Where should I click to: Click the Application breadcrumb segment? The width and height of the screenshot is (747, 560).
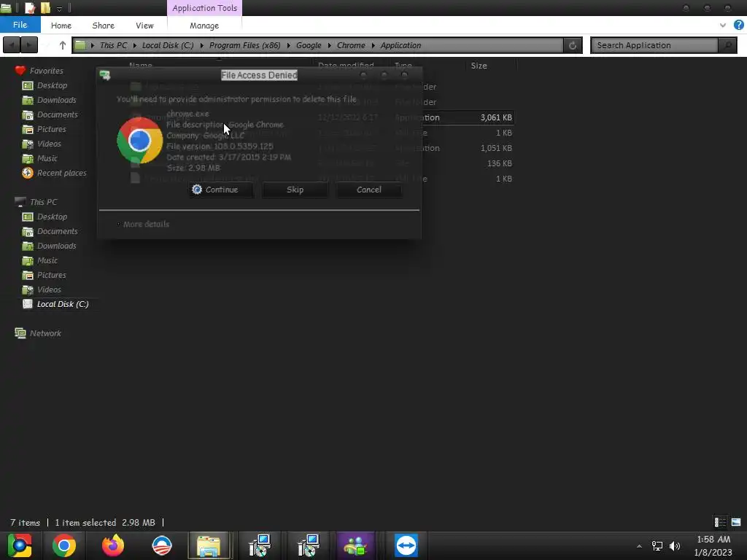tap(400, 45)
